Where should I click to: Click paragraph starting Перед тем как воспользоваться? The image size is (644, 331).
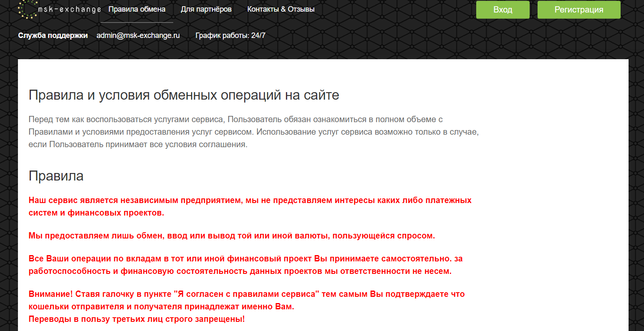click(x=253, y=132)
